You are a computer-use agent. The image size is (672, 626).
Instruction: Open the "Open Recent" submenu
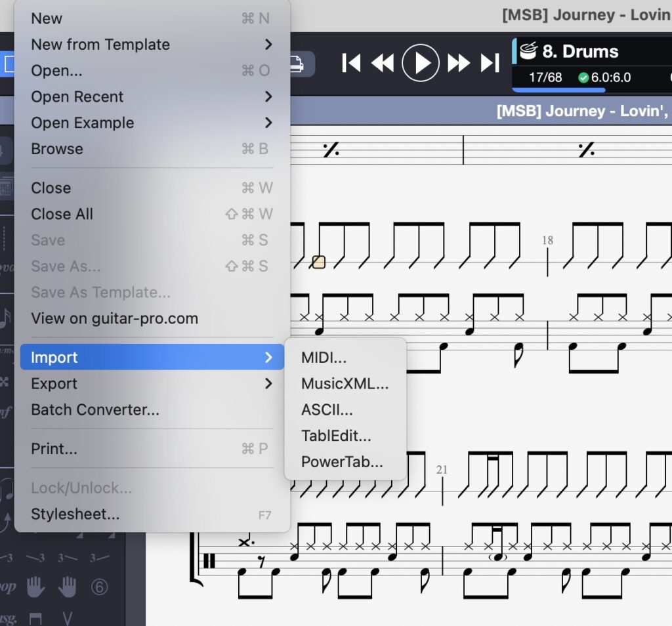click(x=77, y=96)
